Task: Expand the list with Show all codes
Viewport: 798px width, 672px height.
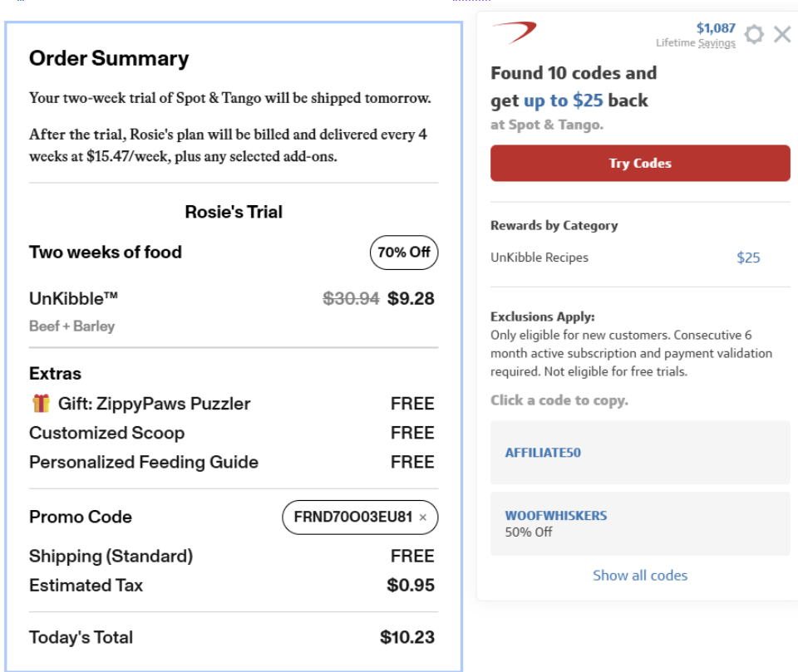Action: 640,575
